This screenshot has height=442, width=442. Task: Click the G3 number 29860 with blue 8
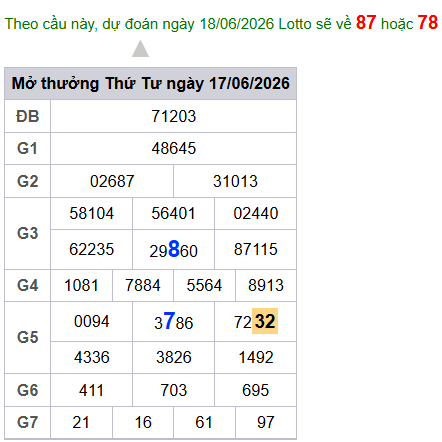174,250
